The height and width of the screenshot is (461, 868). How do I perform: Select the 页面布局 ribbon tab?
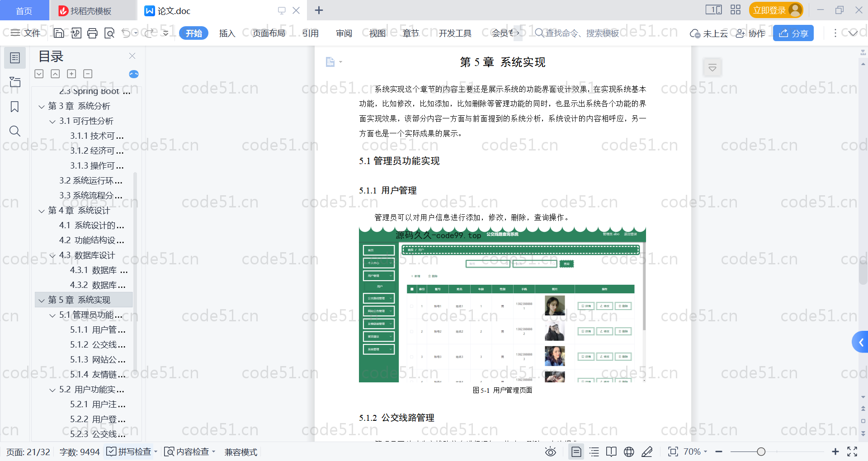(269, 33)
